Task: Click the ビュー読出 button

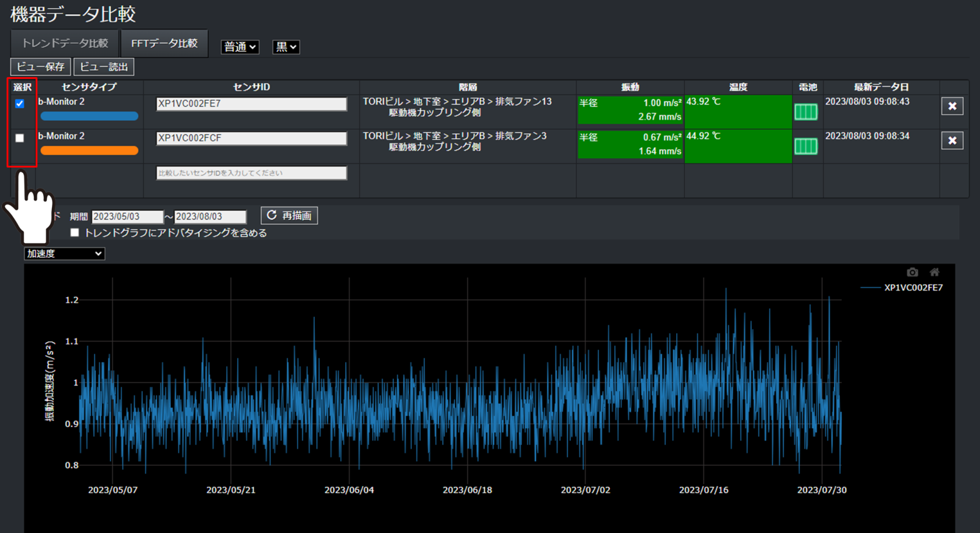Action: 104,67
